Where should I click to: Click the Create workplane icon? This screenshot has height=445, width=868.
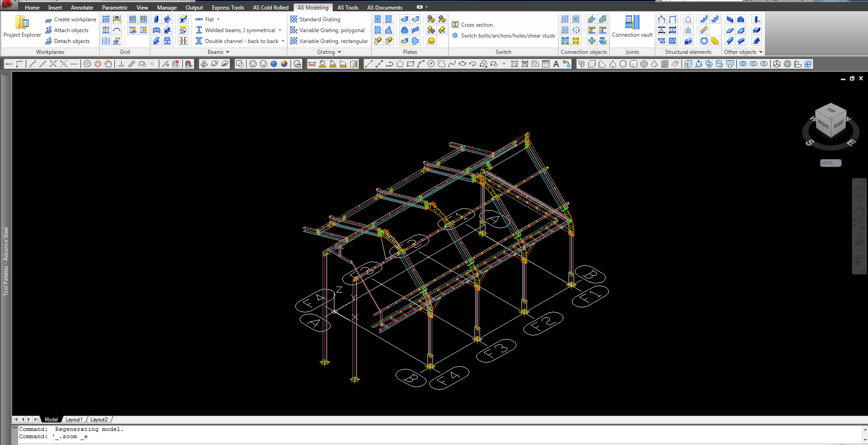click(x=48, y=19)
